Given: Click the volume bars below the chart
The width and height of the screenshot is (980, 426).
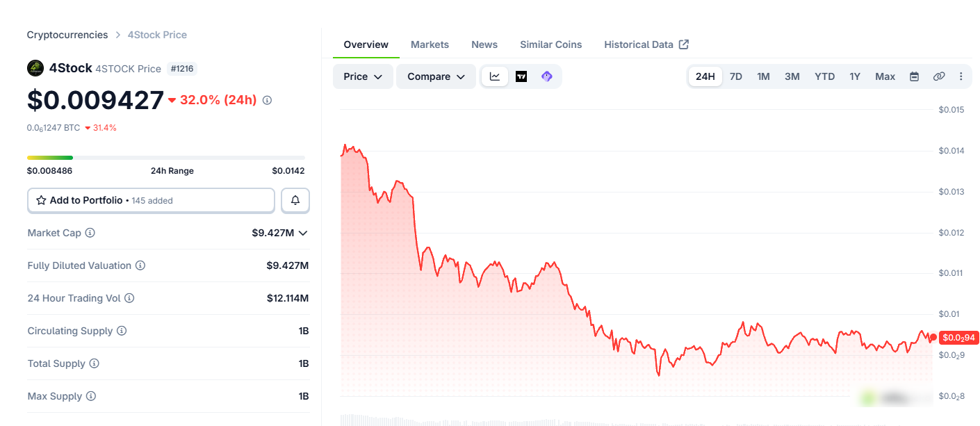Looking at the screenshot, I should [x=636, y=420].
